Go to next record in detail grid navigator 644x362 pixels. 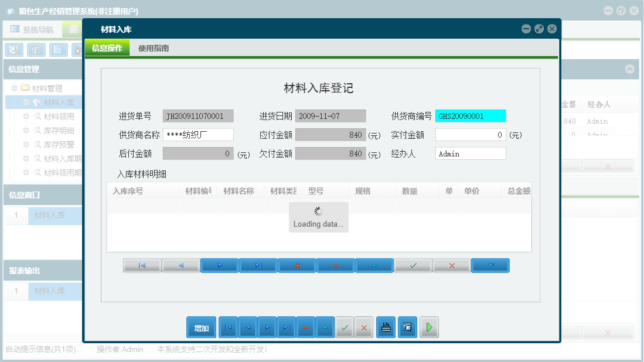tap(219, 265)
